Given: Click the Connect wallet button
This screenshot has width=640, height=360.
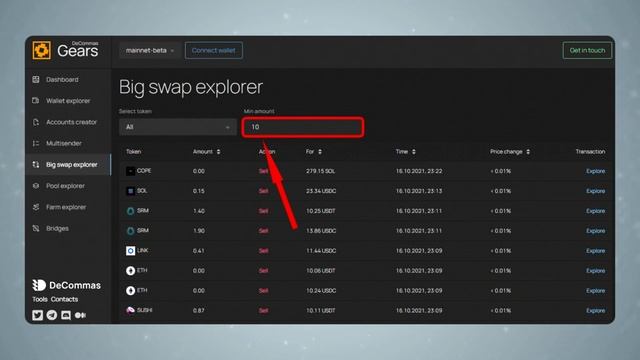Looking at the screenshot, I should pos(213,51).
